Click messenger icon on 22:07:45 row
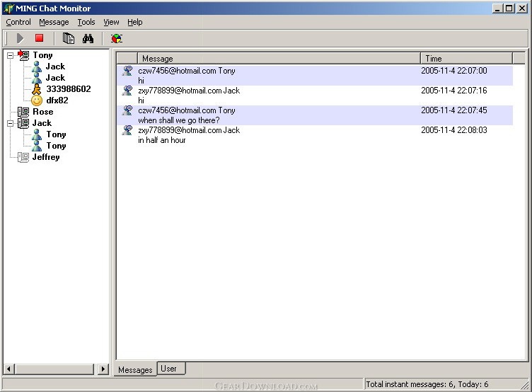The width and height of the screenshot is (532, 392). tap(127, 110)
